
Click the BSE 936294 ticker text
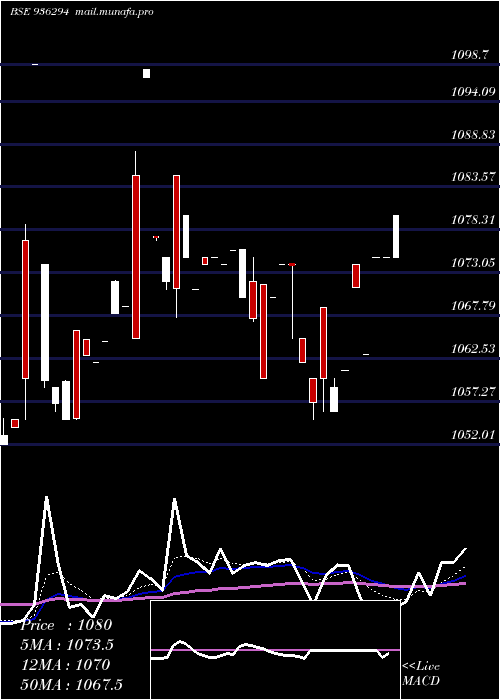(x=39, y=12)
